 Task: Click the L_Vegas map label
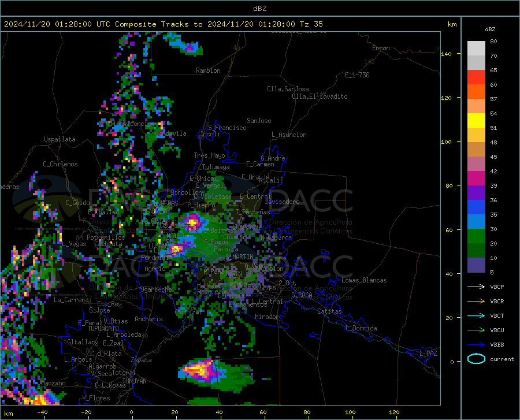[75, 244]
